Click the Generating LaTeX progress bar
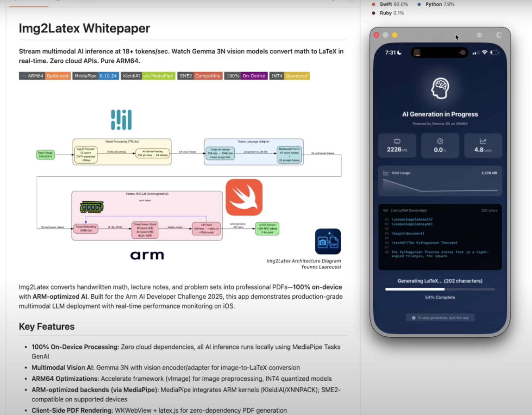The height and width of the screenshot is (415, 532). tap(440, 289)
